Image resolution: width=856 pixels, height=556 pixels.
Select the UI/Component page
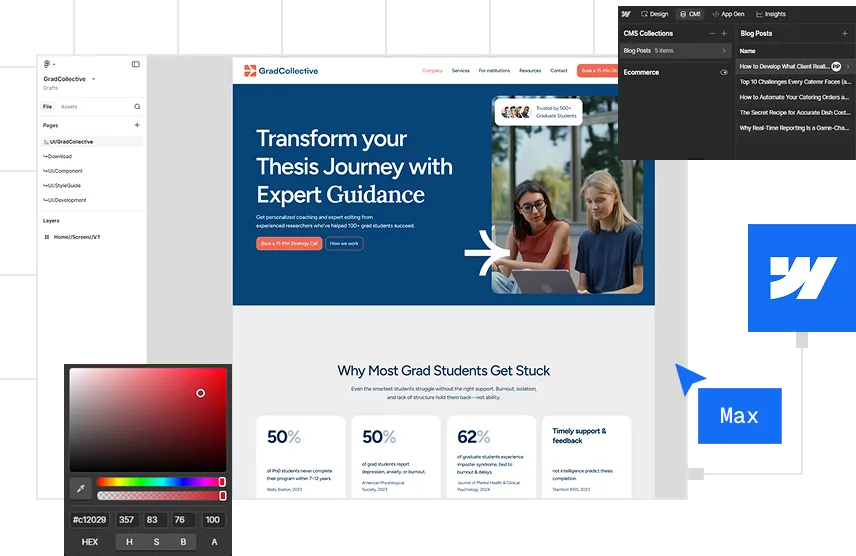pos(63,171)
